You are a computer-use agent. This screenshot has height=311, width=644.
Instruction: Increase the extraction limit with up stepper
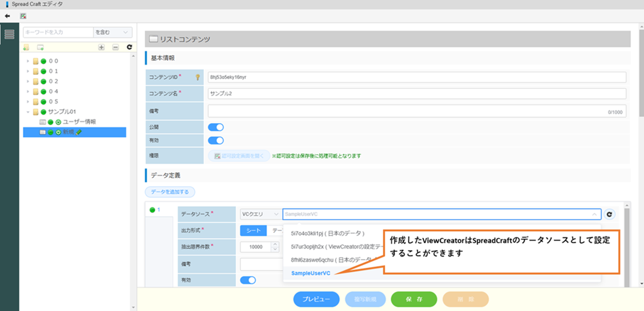click(275, 244)
